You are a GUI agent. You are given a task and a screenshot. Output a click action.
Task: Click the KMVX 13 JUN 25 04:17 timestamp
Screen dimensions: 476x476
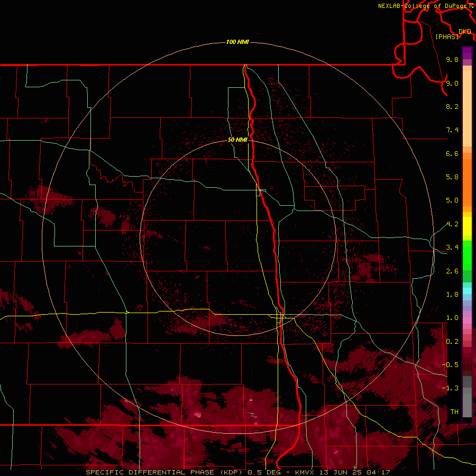pyautogui.click(x=342, y=472)
